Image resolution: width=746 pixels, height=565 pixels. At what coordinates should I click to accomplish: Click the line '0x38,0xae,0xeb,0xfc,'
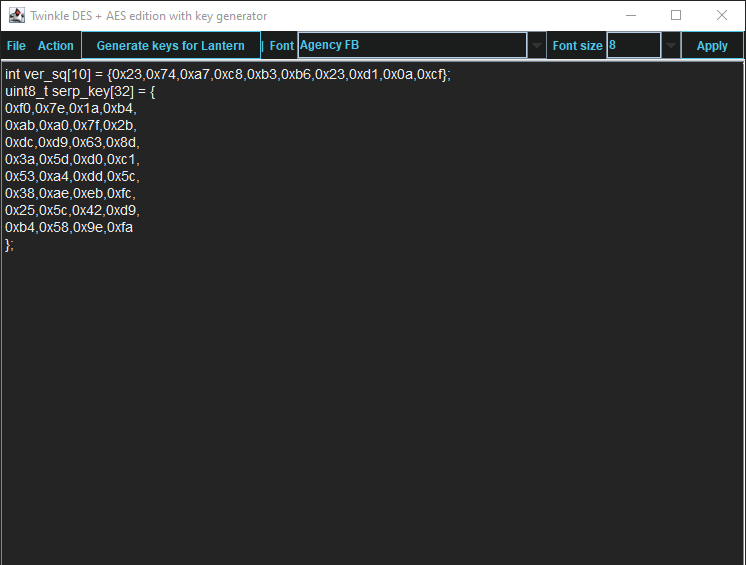click(70, 194)
